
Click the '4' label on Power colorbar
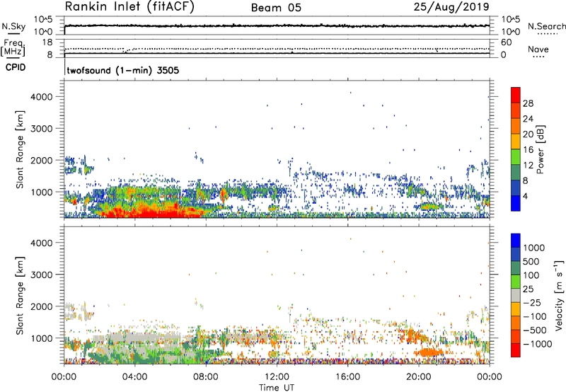(x=526, y=197)
